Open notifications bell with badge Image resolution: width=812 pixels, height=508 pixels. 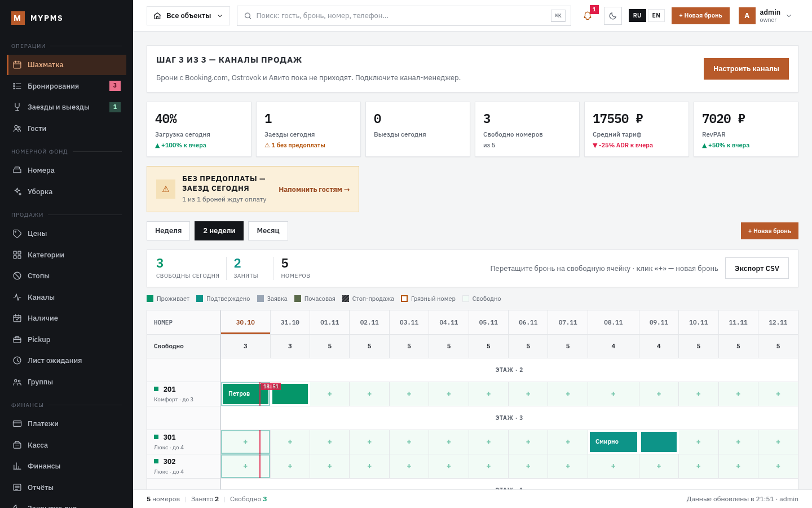(x=588, y=16)
